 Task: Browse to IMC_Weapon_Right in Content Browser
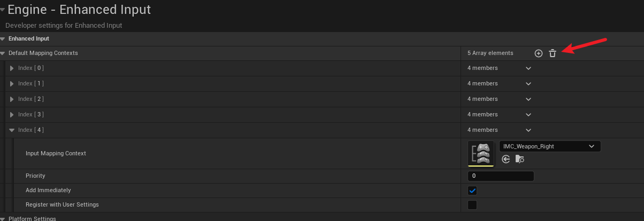[520, 159]
